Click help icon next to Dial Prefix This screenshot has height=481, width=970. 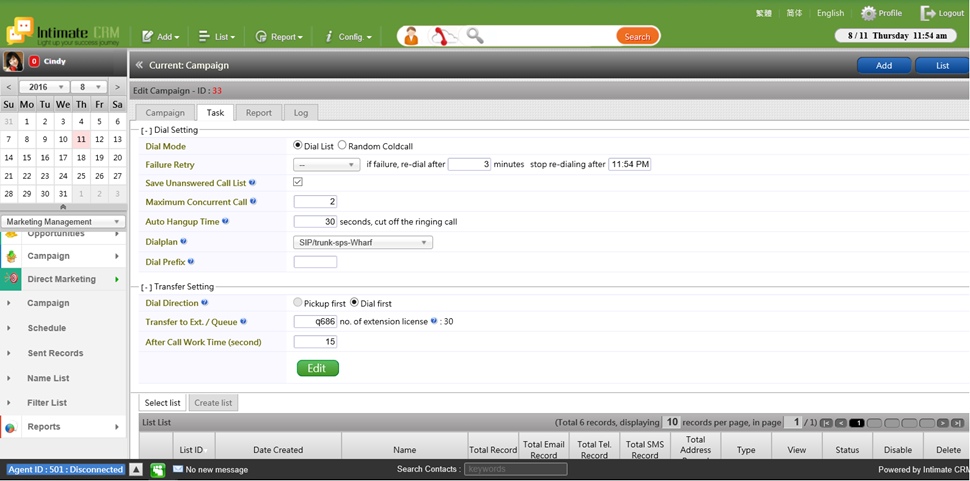pyautogui.click(x=191, y=262)
